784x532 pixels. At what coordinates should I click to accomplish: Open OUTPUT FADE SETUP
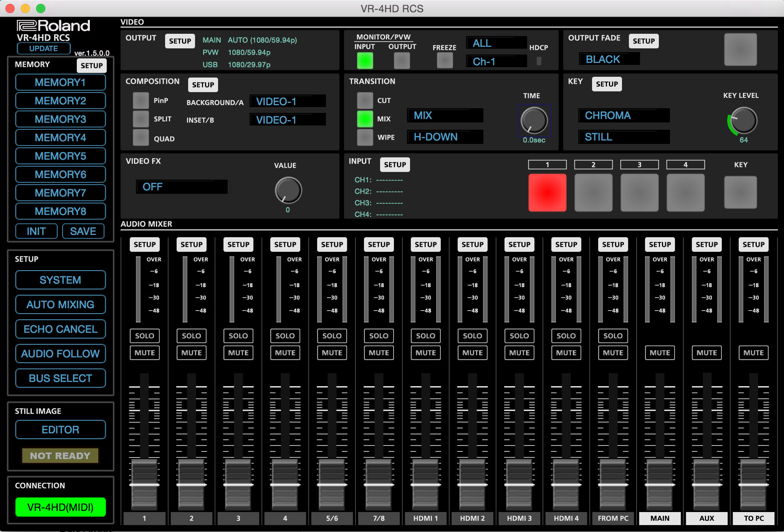point(643,41)
